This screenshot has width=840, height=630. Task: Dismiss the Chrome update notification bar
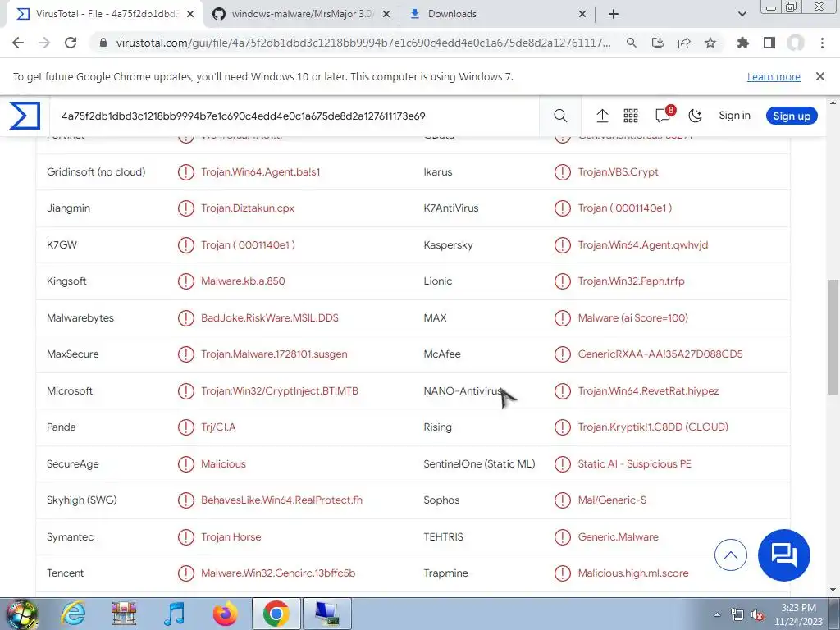pos(819,76)
